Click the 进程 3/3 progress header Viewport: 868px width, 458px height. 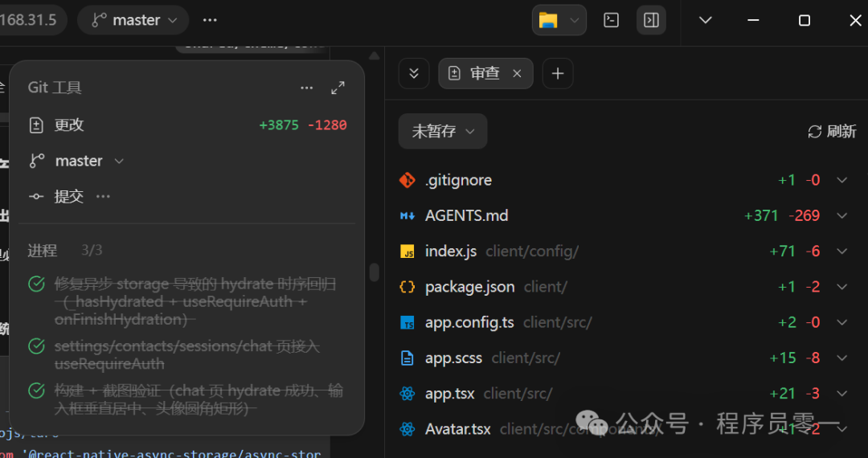pos(65,251)
